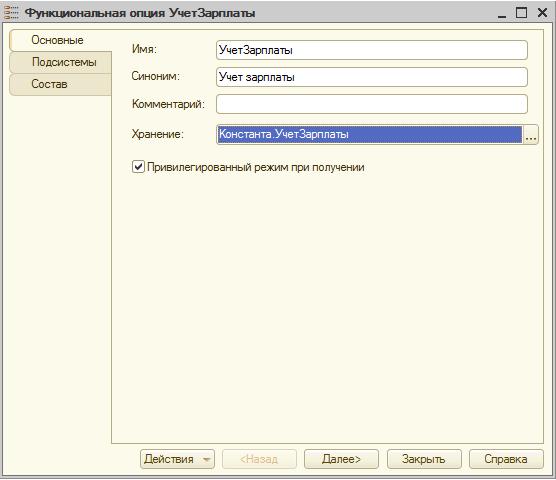Click the Имя: label
The height and width of the screenshot is (480, 556).
(144, 49)
